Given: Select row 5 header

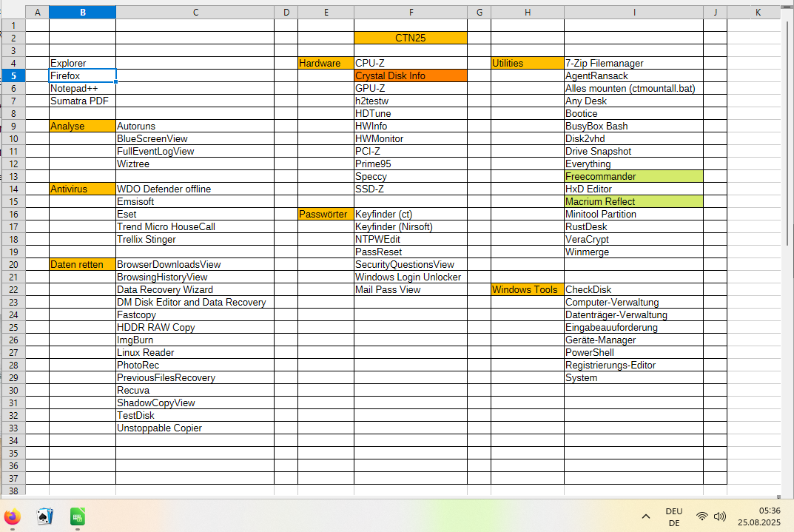Looking at the screenshot, I should tap(13, 76).
